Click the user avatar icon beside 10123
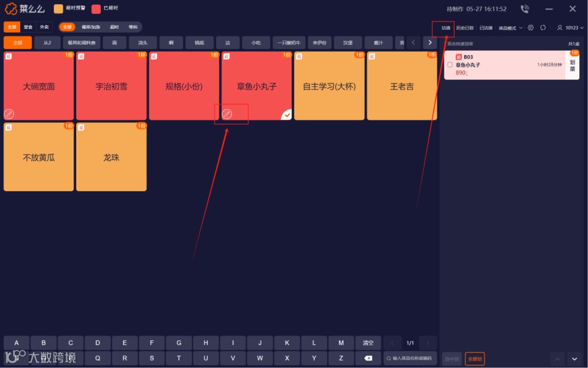Viewport: 588px width, 368px height. [560, 27]
